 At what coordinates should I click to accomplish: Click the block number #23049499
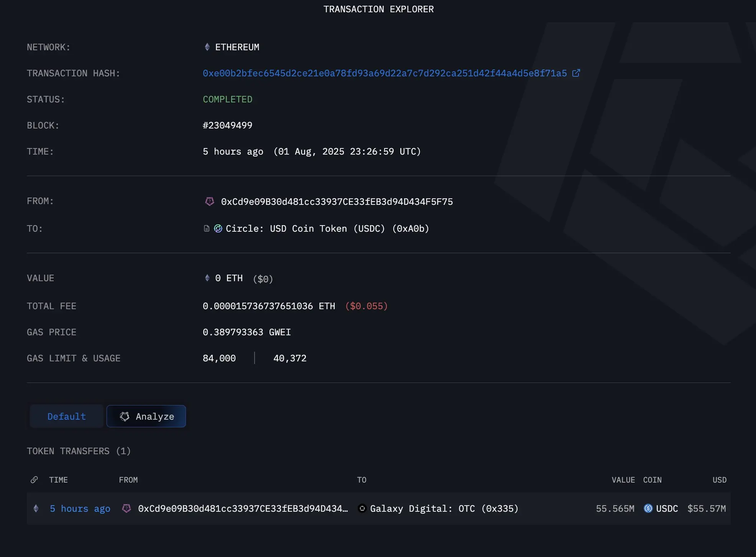point(227,125)
